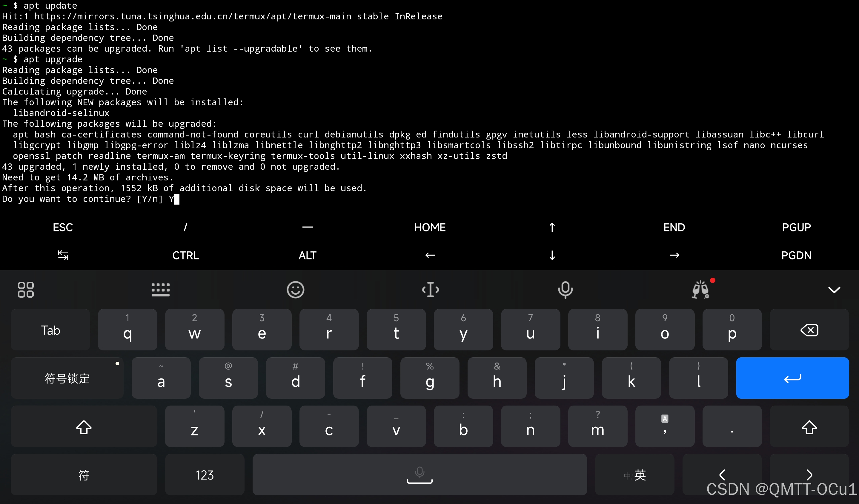859x504 pixels.
Task: Tap the keyboard layout switcher icon
Action: click(160, 290)
